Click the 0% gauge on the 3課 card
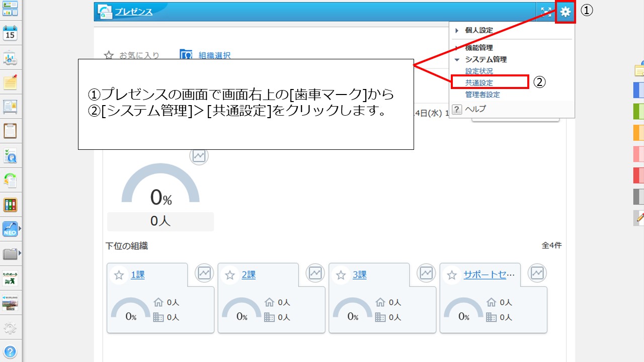The image size is (644, 362). tap(353, 309)
